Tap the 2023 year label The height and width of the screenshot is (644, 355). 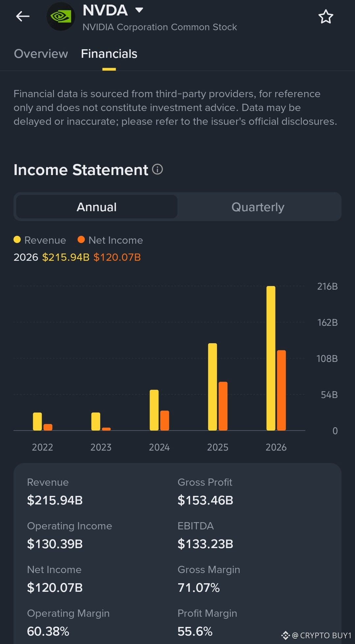101,447
